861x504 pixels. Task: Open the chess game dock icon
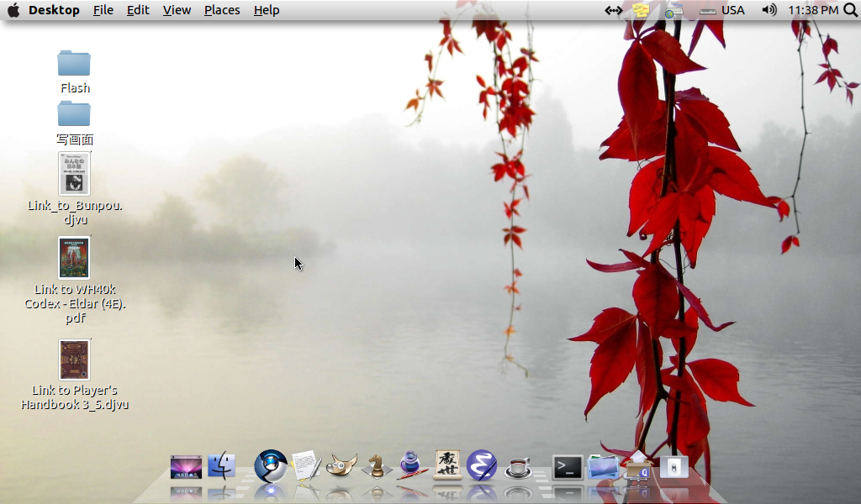coord(377,465)
